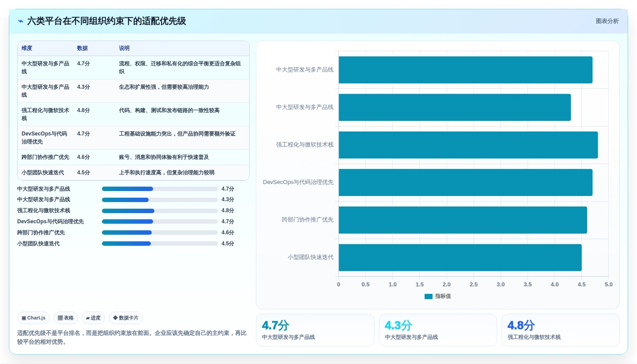
Task: Click the chart bar for 强工程化与微软技术栈
Action: (468, 145)
